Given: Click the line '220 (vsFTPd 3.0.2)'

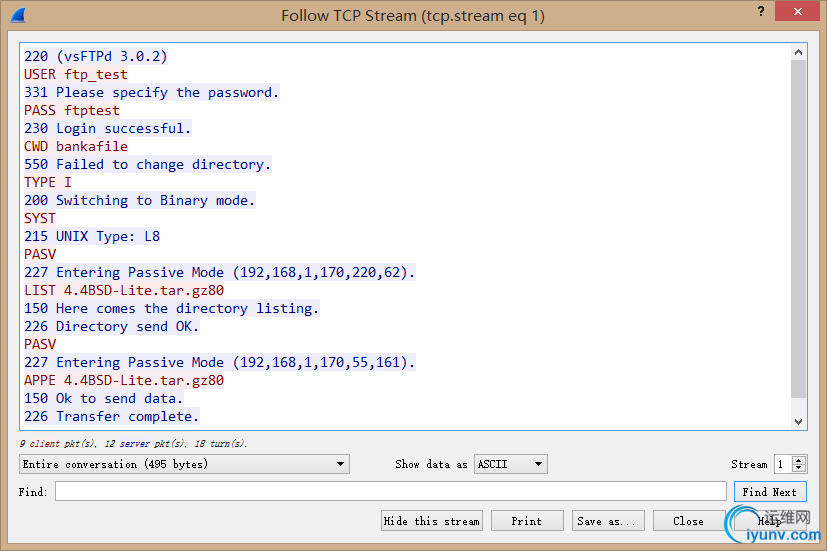Looking at the screenshot, I should 95,56.
